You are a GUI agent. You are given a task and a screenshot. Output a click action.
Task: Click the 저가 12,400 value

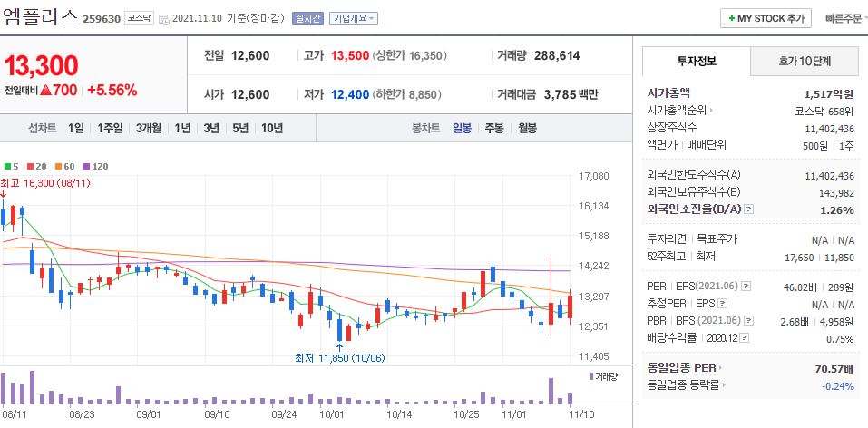coord(350,94)
